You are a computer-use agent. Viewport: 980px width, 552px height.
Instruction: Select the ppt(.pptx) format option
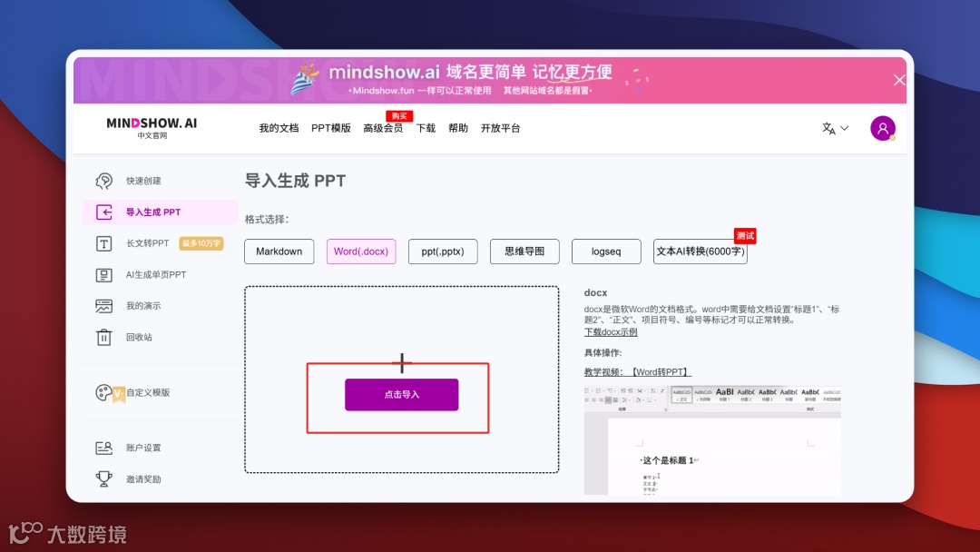(443, 251)
